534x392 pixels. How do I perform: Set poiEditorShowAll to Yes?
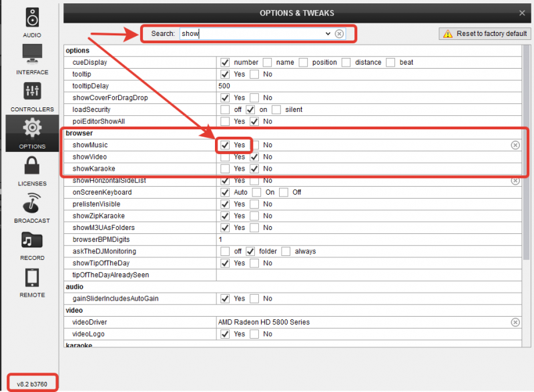(225, 121)
